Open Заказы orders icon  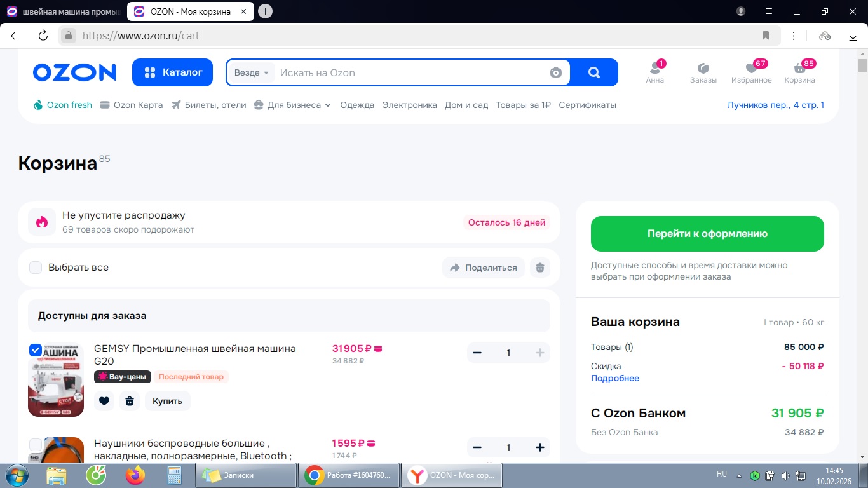[x=703, y=72]
